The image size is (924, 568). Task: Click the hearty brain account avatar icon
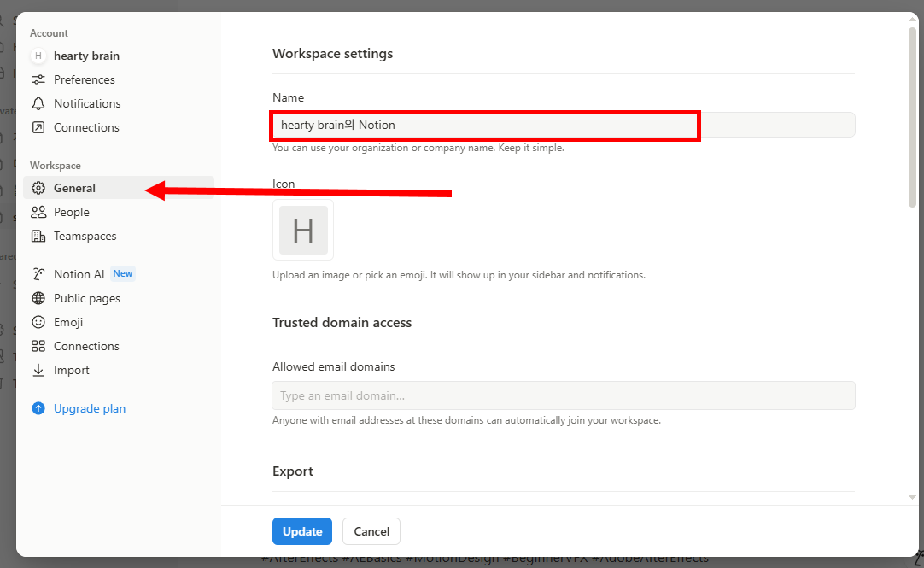coord(38,56)
